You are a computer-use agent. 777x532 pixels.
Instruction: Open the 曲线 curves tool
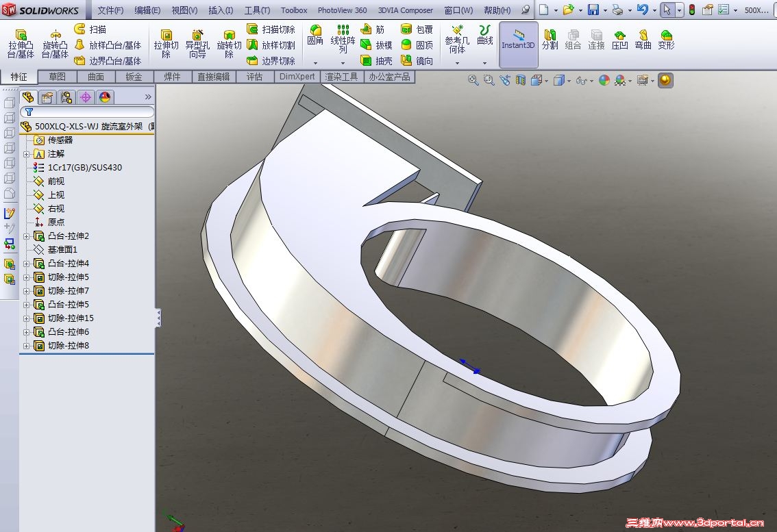(x=484, y=35)
